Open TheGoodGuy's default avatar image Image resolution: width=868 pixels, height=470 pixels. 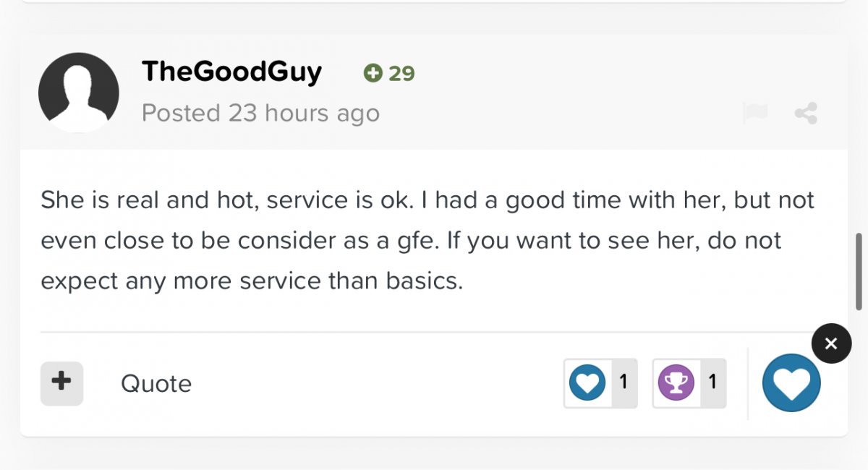[x=79, y=93]
